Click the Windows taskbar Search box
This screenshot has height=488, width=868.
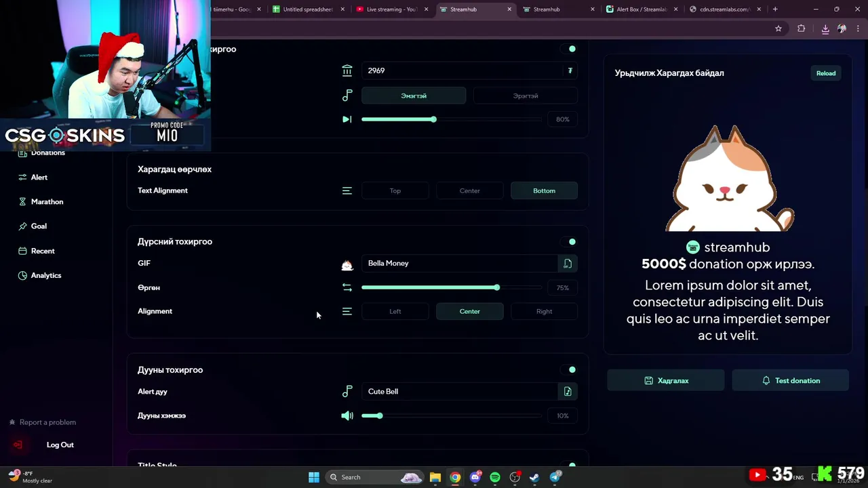375,477
